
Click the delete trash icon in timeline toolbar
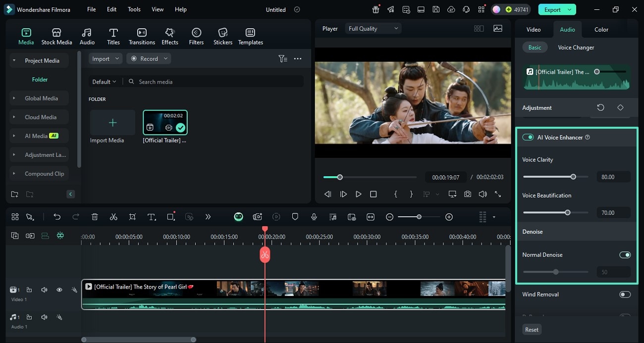tap(95, 217)
